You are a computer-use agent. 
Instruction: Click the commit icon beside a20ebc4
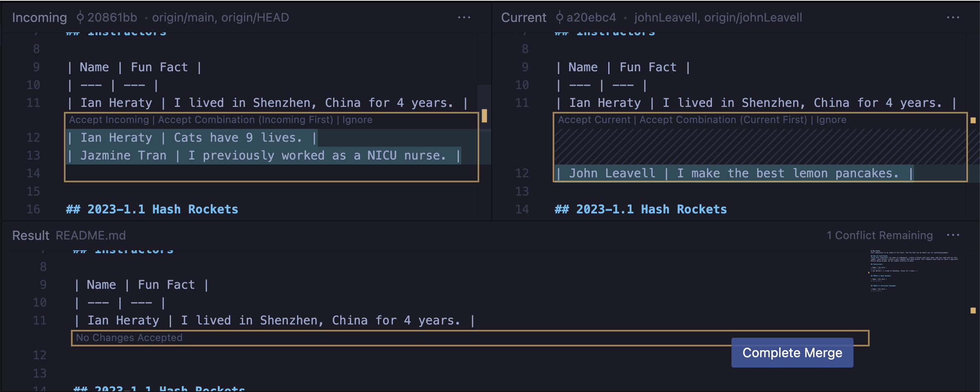tap(559, 17)
